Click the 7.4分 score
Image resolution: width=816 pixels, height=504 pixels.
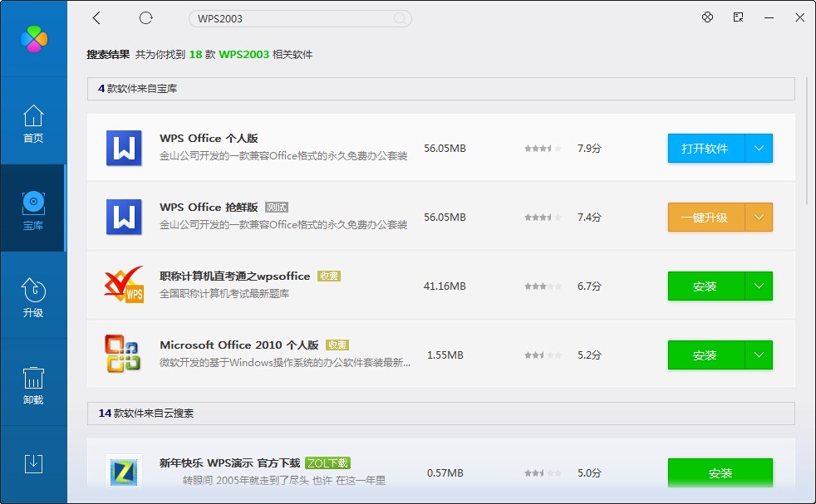pos(589,217)
